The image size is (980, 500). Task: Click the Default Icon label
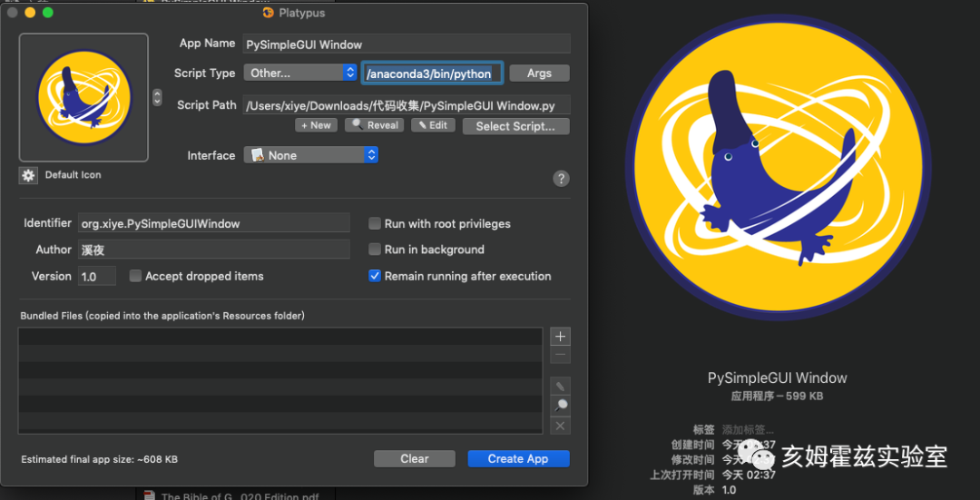73,175
